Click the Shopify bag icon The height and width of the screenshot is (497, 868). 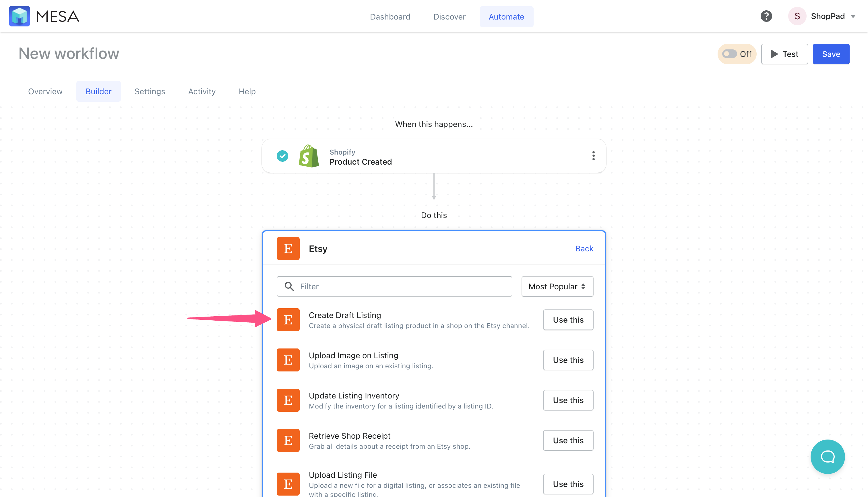pyautogui.click(x=309, y=156)
